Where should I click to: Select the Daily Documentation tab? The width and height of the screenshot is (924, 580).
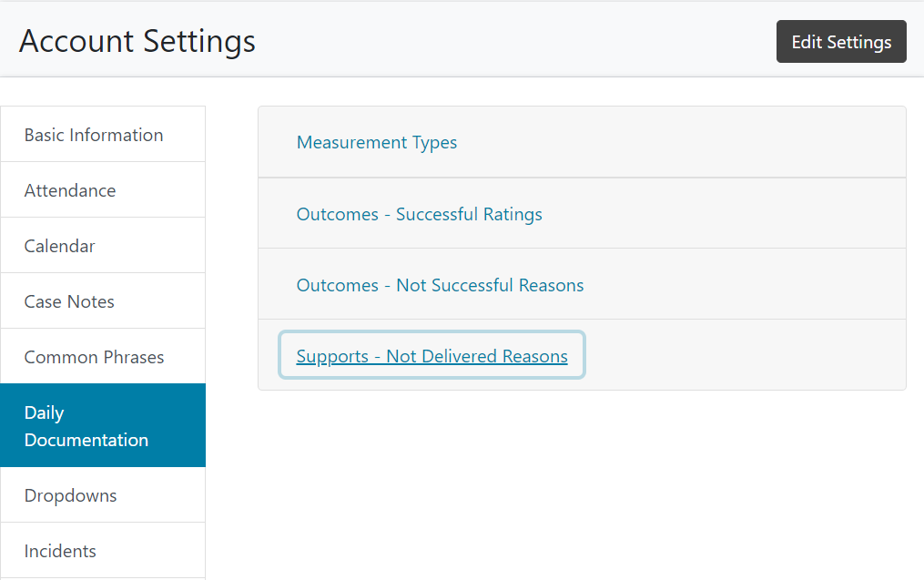click(103, 425)
